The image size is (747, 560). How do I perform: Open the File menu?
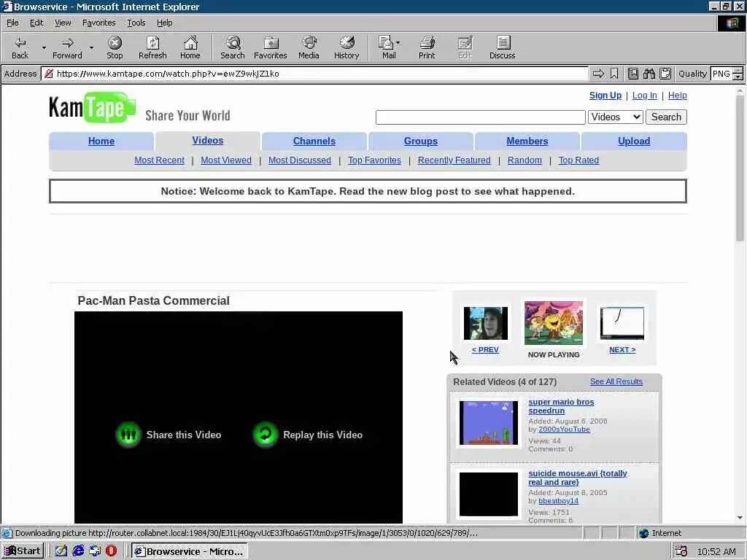click(x=12, y=23)
